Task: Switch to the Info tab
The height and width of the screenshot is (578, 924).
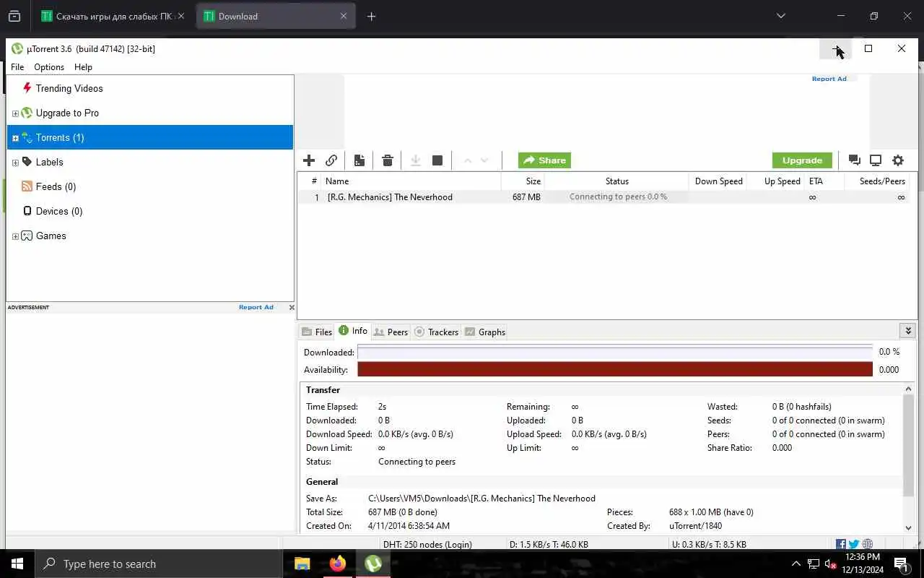Action: pos(353,331)
